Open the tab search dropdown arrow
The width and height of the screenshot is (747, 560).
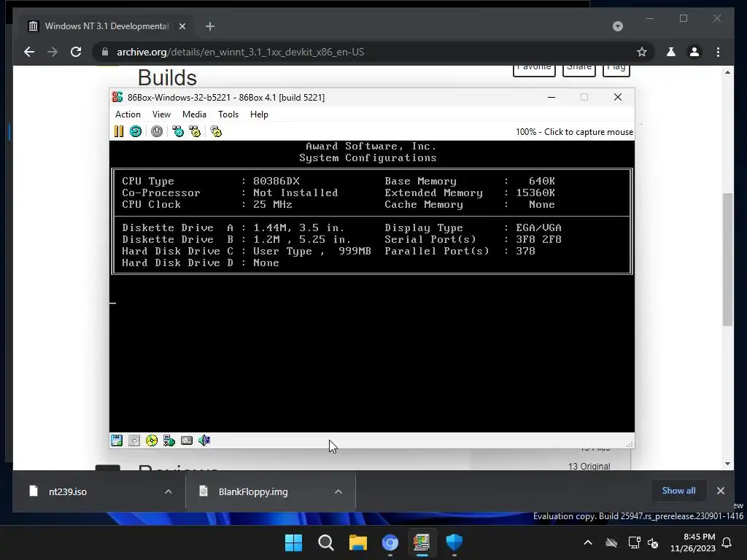click(x=618, y=26)
